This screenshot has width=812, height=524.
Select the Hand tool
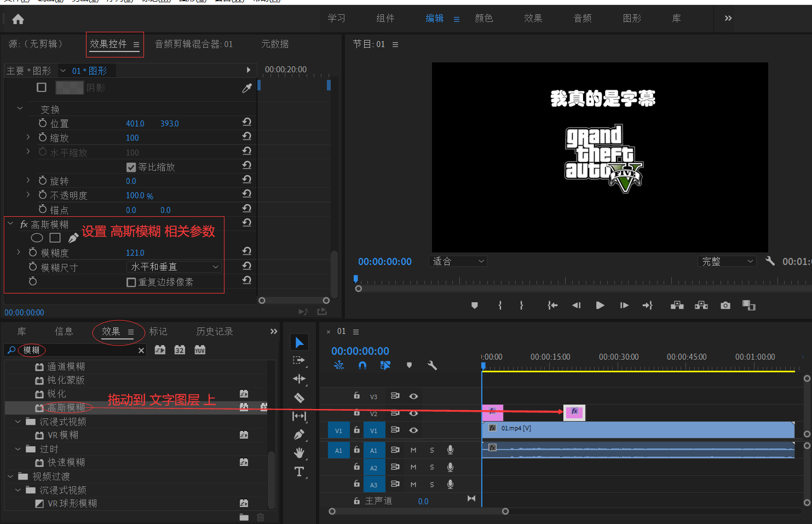299,453
